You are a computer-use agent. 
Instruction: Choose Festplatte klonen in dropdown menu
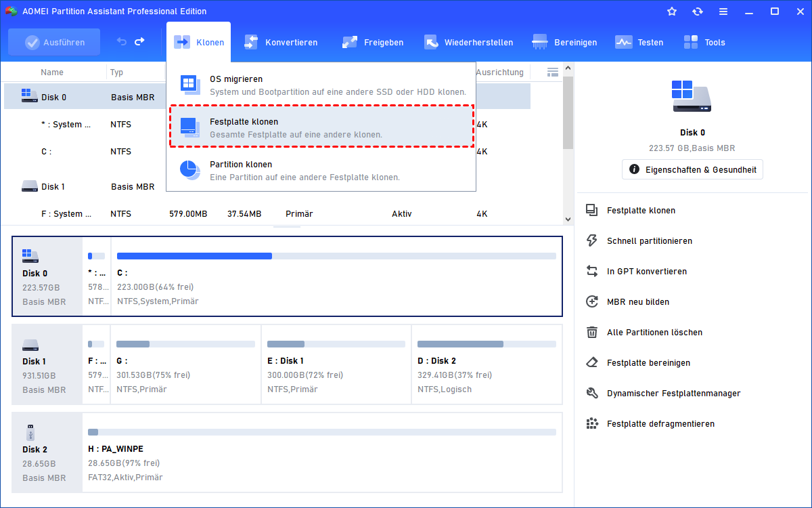321,127
